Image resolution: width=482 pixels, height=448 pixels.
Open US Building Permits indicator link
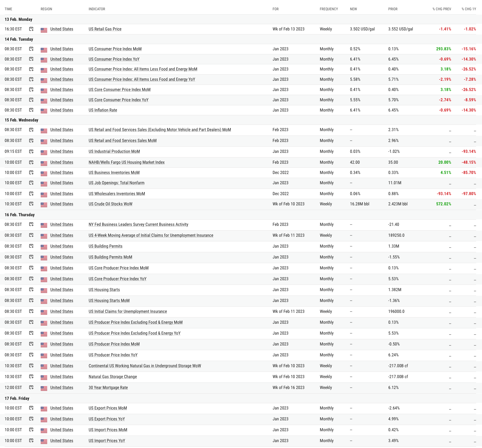106,246
